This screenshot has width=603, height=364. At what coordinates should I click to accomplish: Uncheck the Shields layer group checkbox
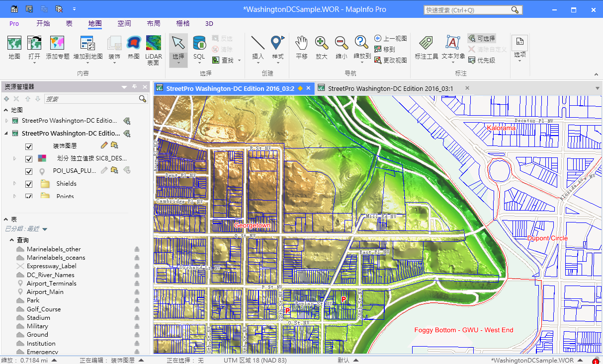(29, 184)
